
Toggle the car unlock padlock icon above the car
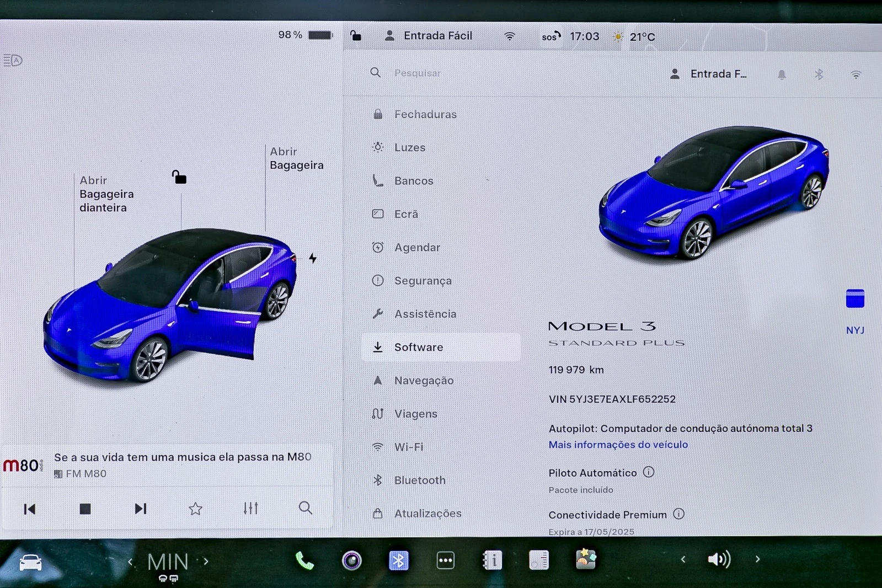[x=179, y=177]
